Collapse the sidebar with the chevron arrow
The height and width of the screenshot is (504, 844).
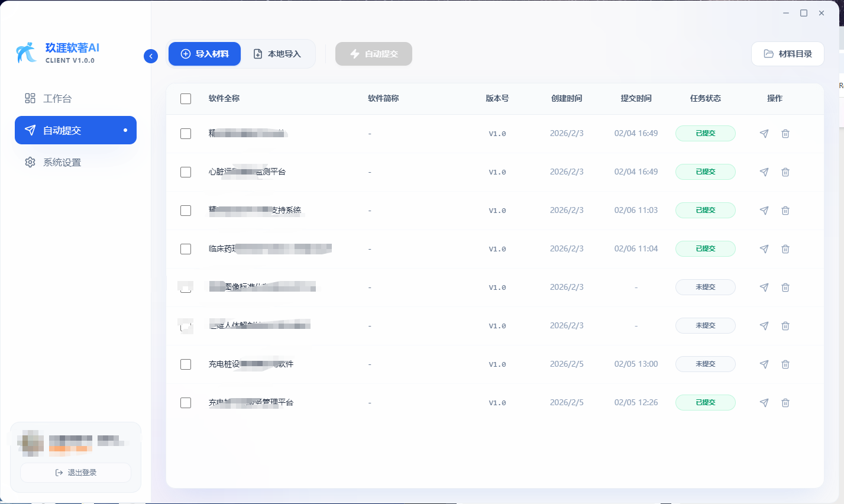point(151,56)
